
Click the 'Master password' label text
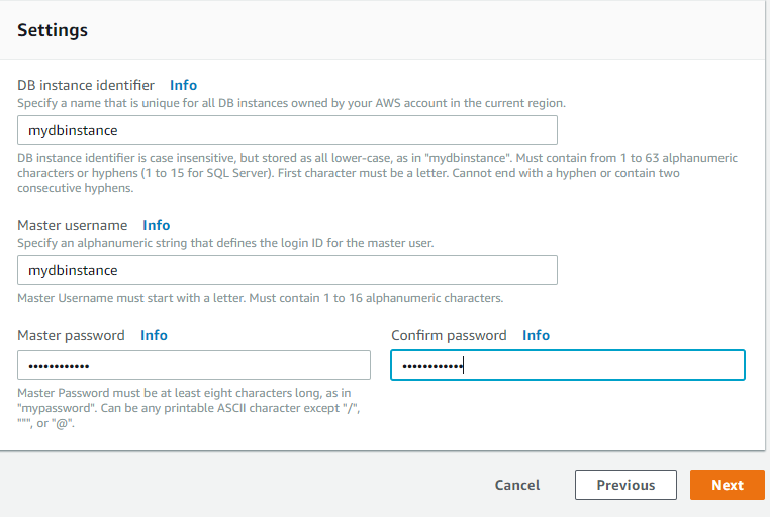tap(71, 335)
